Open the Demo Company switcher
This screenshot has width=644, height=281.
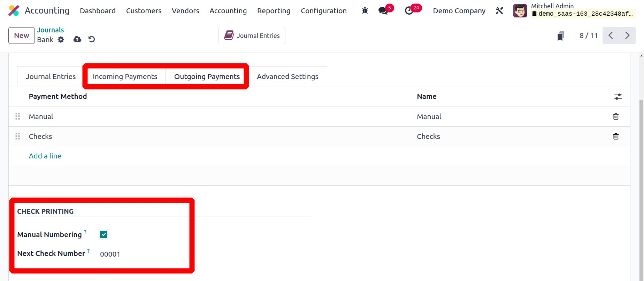[459, 11]
